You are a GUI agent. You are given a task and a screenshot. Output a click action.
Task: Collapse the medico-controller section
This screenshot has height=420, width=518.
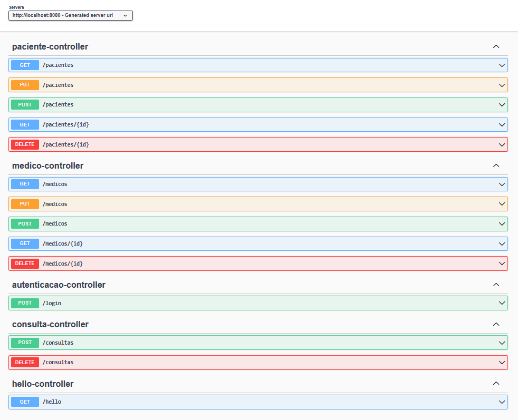(x=496, y=165)
